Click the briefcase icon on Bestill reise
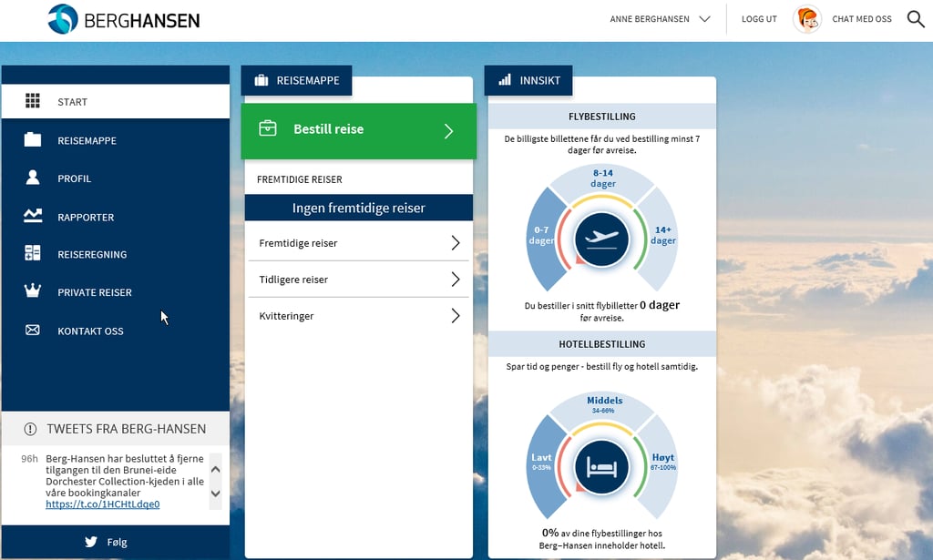Screen dimensions: 933x560 [x=268, y=127]
